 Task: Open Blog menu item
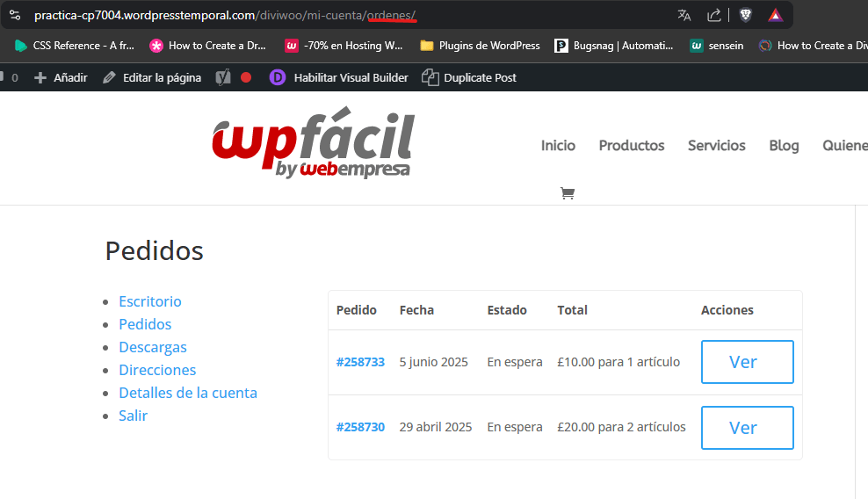coord(784,146)
